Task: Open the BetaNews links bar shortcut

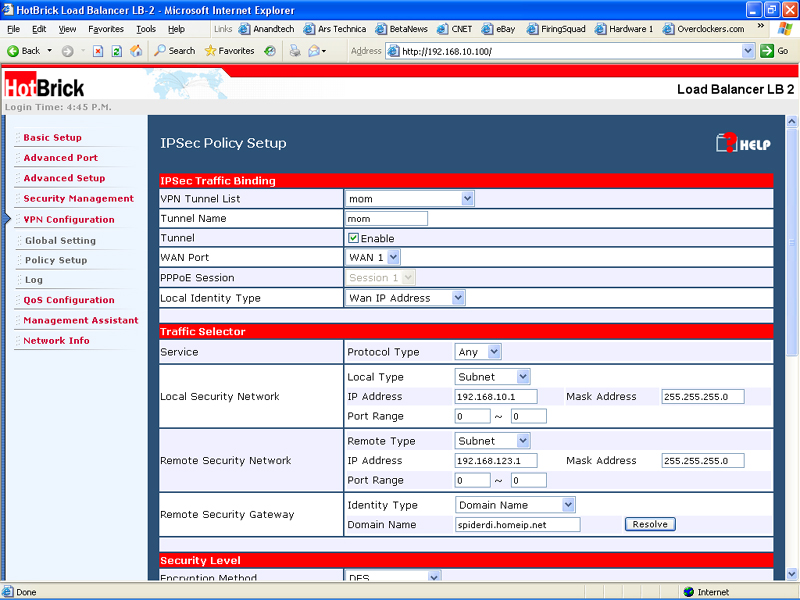Action: [402, 29]
